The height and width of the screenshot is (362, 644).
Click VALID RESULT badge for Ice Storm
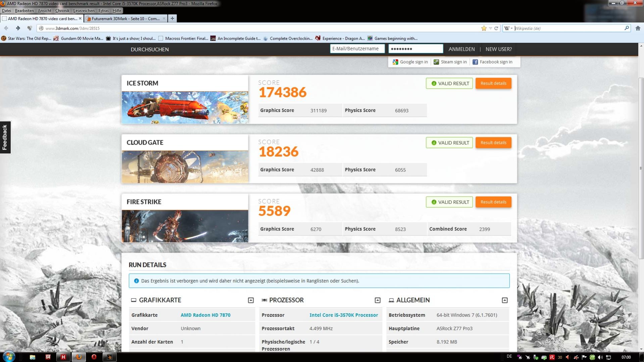pyautogui.click(x=449, y=83)
